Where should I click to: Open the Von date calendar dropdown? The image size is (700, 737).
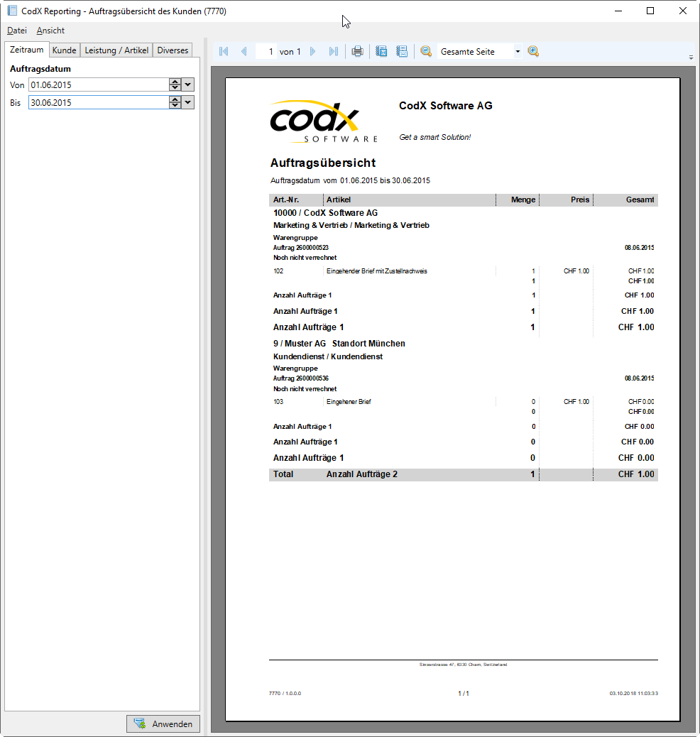tap(187, 84)
